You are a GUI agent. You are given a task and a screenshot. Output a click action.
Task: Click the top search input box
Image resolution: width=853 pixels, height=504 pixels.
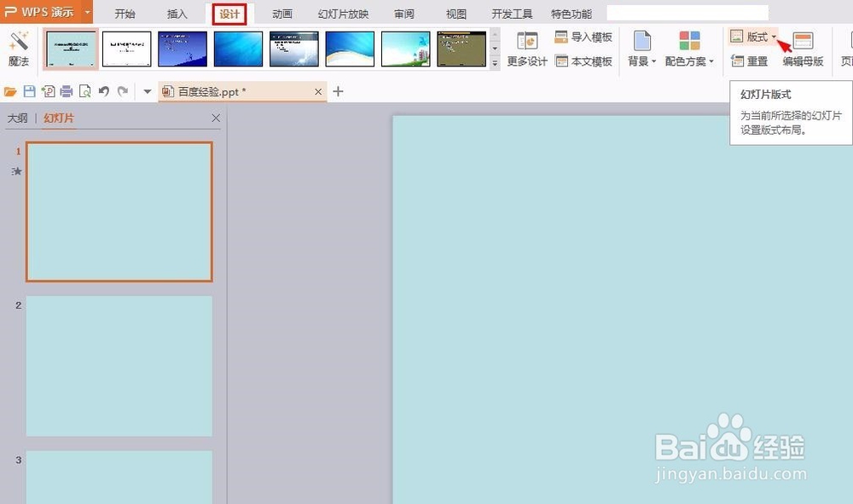click(688, 13)
